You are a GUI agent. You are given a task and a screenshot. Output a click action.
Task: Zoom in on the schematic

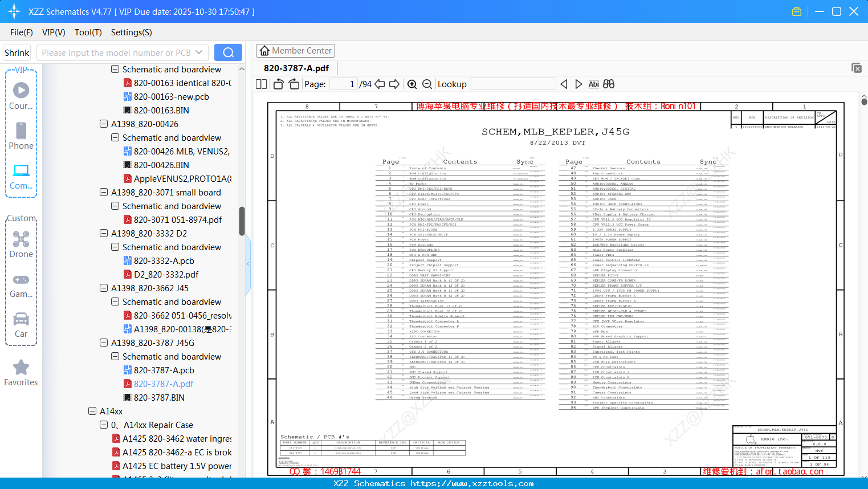412,84
